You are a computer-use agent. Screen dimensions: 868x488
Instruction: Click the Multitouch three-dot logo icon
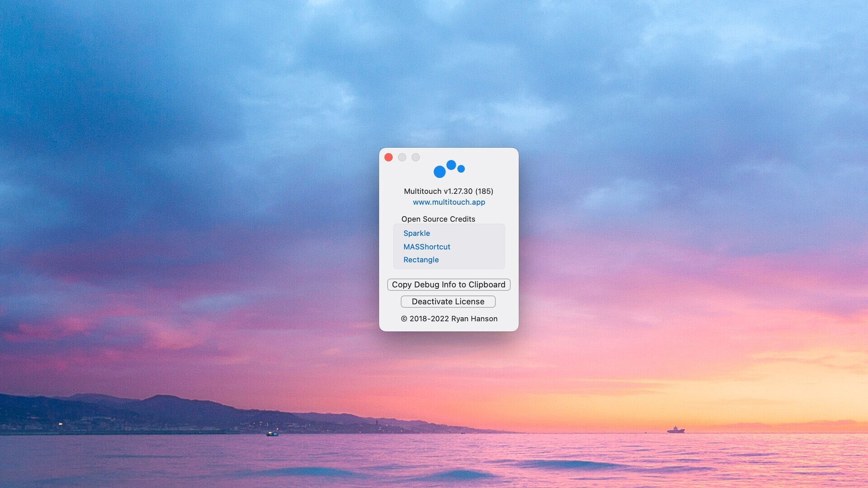tap(449, 169)
